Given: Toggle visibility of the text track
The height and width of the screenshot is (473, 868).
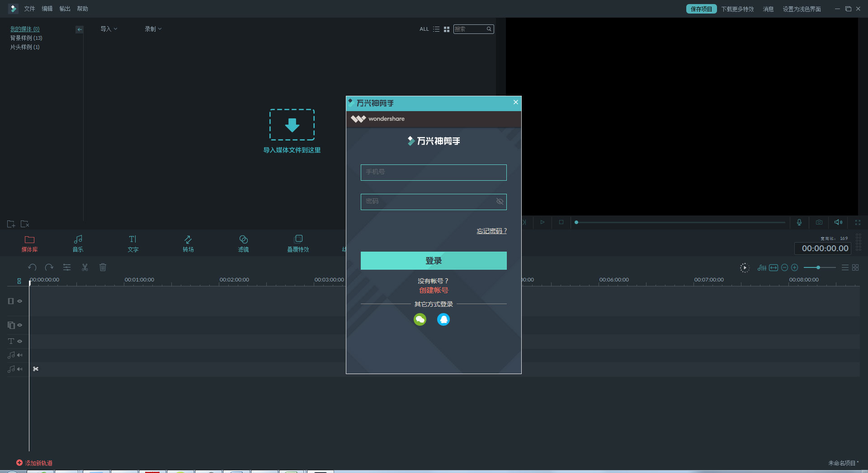Looking at the screenshot, I should coord(20,341).
